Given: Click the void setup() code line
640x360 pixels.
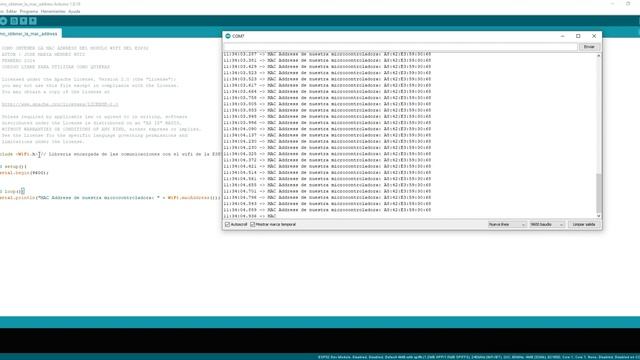Looking at the screenshot, I should point(13,167).
